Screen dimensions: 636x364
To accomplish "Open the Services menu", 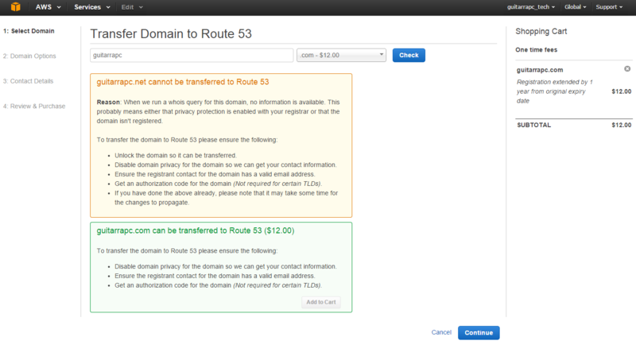I will click(x=92, y=7).
